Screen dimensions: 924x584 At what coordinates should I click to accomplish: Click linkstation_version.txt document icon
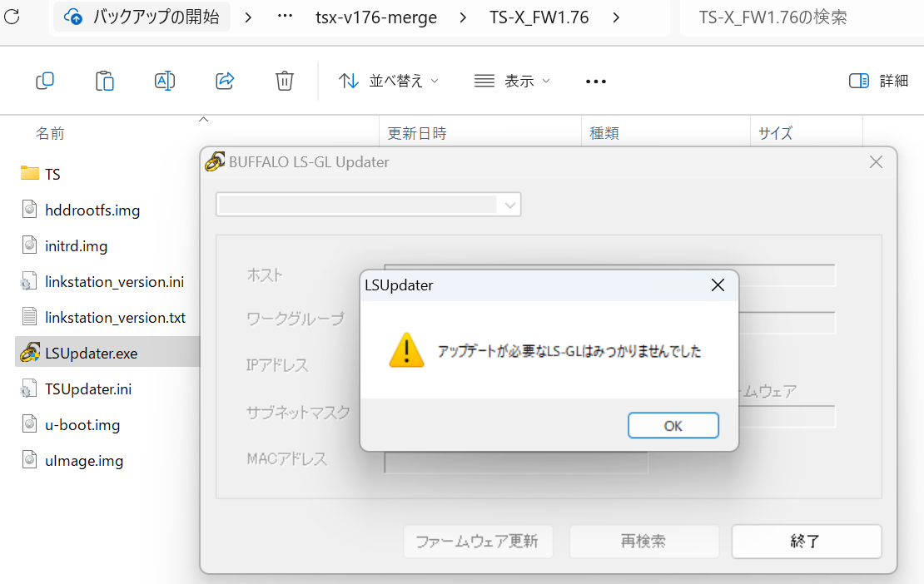coord(29,317)
